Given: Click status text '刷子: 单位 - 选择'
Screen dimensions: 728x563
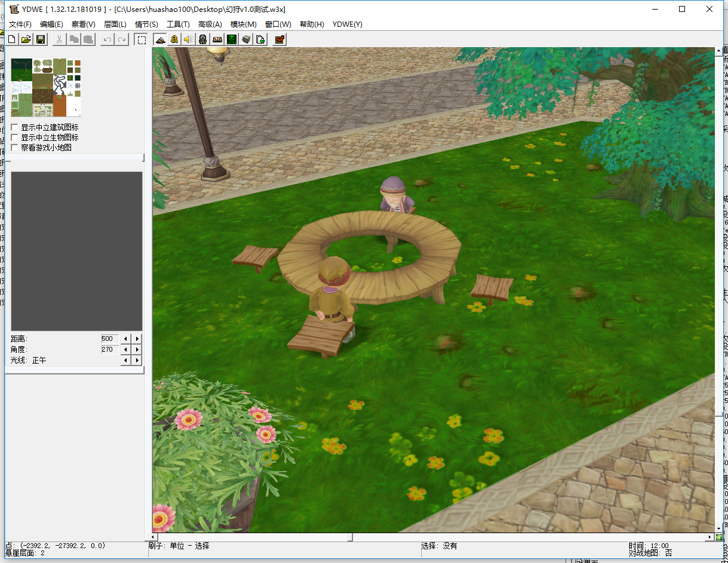Looking at the screenshot, I should 179,546.
